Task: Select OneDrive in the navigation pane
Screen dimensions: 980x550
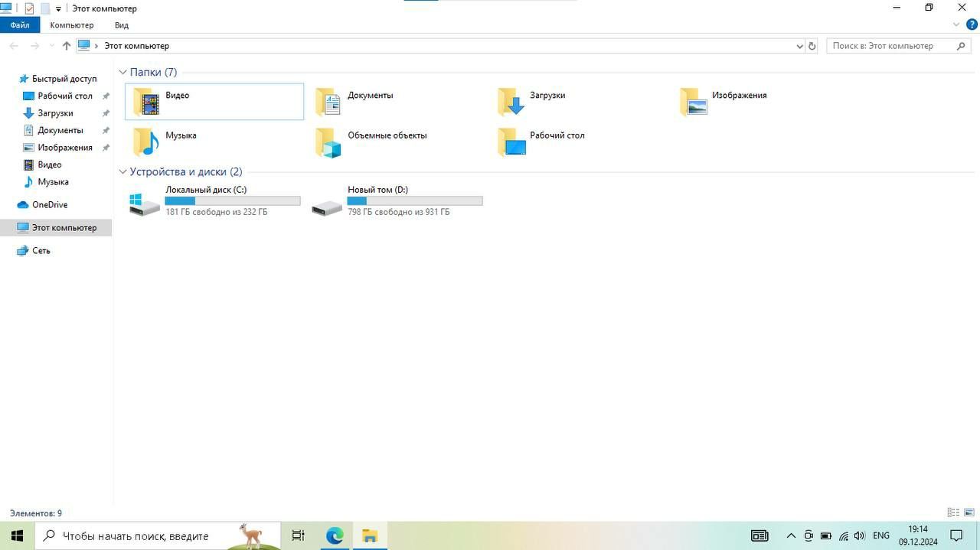Action: click(50, 205)
